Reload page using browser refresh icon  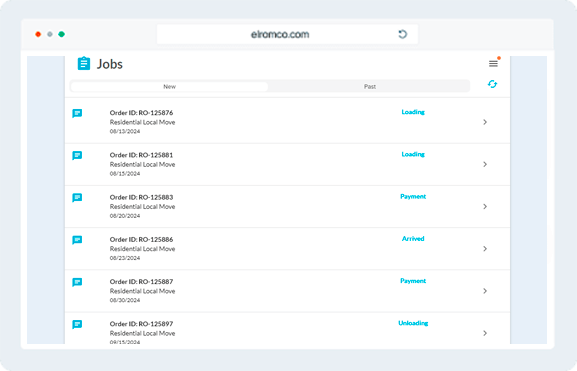click(403, 34)
